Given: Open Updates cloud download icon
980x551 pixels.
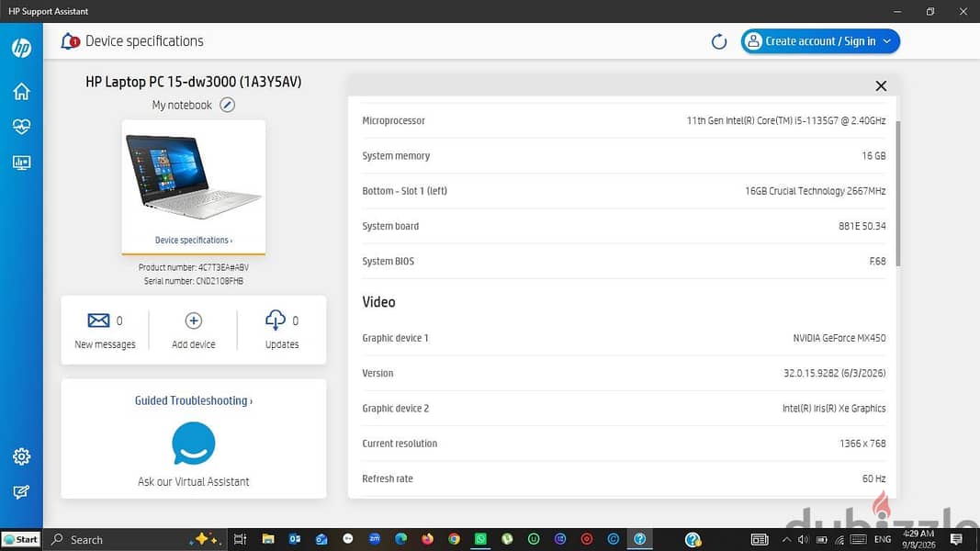Looking at the screenshot, I should (x=275, y=320).
